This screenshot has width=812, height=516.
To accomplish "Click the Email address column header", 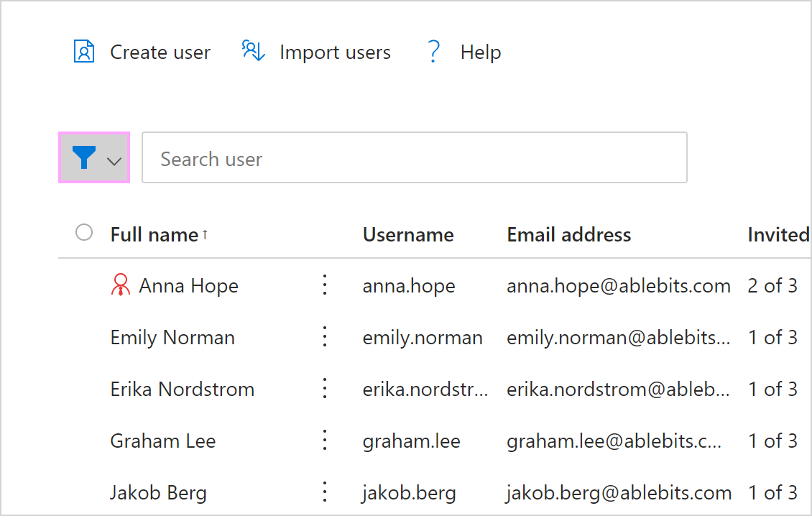I will 568,235.
